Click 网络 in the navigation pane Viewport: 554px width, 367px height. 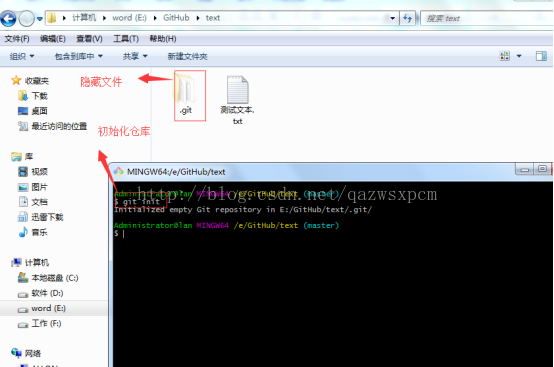click(x=26, y=353)
